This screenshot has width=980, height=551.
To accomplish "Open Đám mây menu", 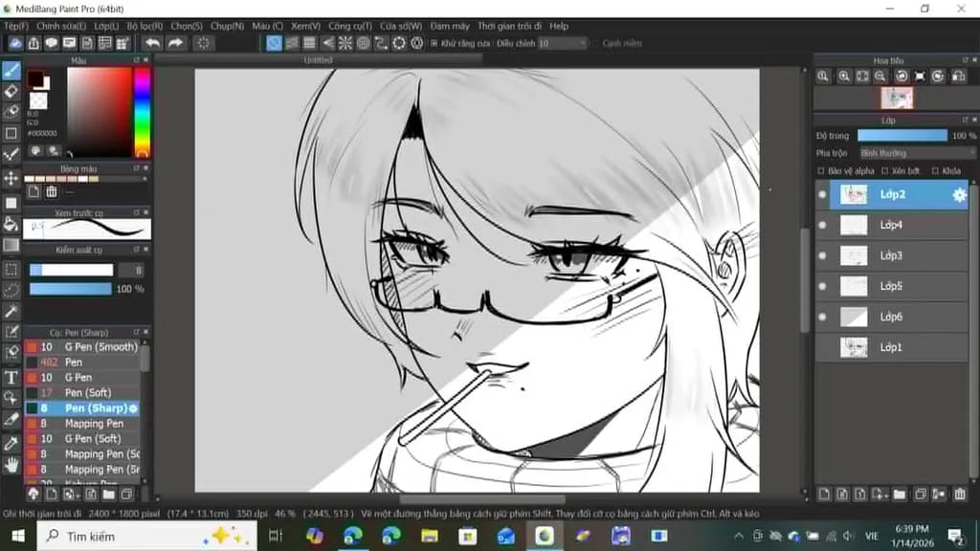I will point(450,26).
